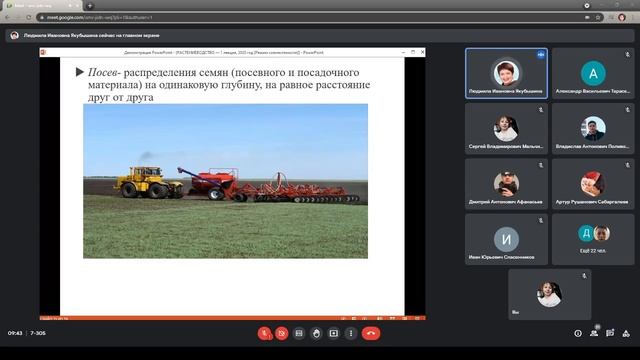Click the meeting code 7-305 text
The image size is (640, 360).
(x=38, y=333)
